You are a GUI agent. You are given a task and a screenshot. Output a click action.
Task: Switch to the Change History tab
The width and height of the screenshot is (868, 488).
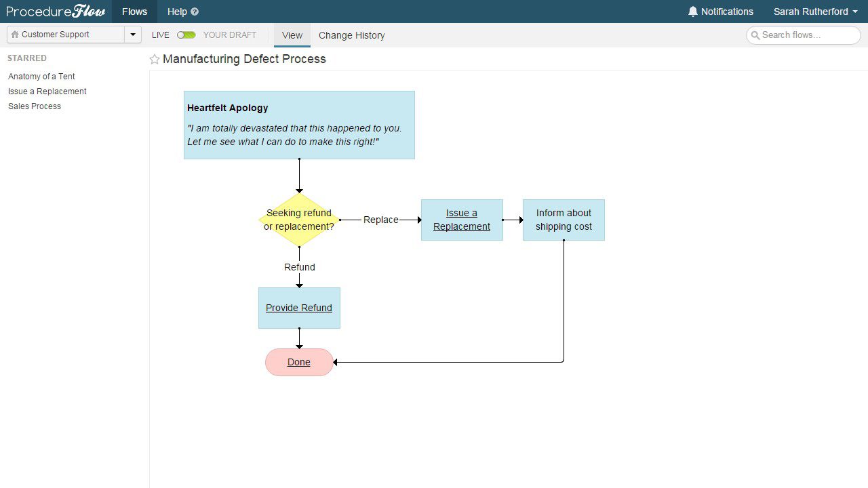[351, 35]
